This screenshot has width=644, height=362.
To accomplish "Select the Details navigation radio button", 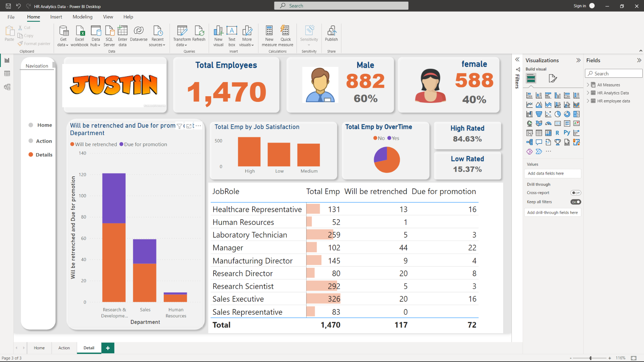I will tap(31, 155).
